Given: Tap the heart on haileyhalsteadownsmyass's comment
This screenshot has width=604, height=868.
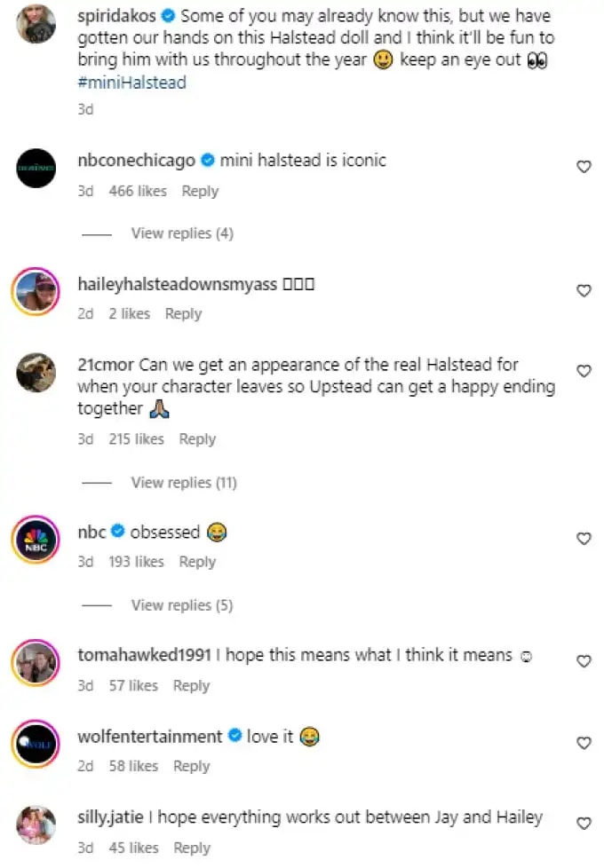Looking at the screenshot, I should pyautogui.click(x=584, y=290).
